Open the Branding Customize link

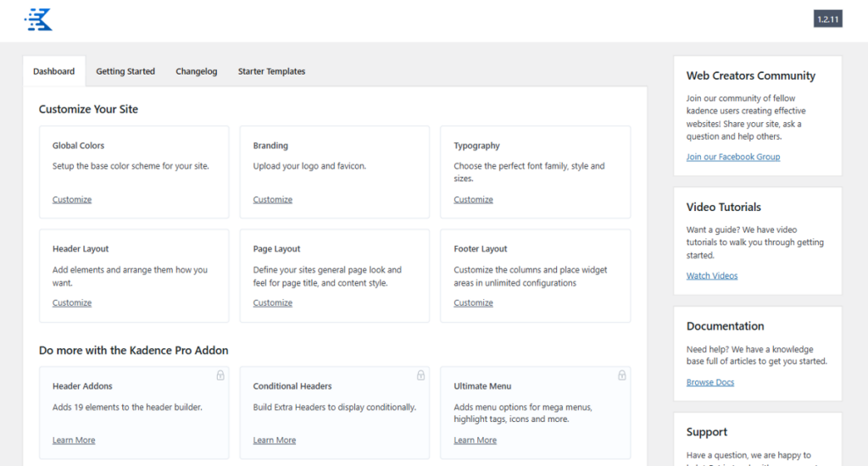[x=272, y=199]
